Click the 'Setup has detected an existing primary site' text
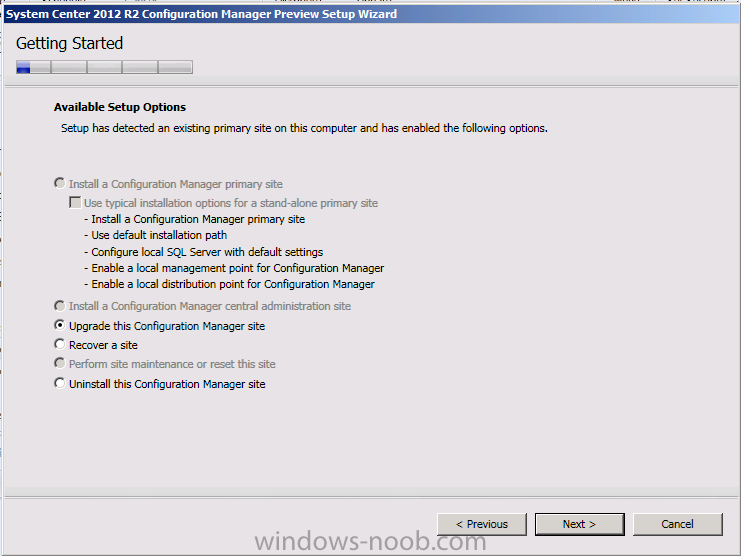Image resolution: width=741 pixels, height=556 pixels. (304, 128)
